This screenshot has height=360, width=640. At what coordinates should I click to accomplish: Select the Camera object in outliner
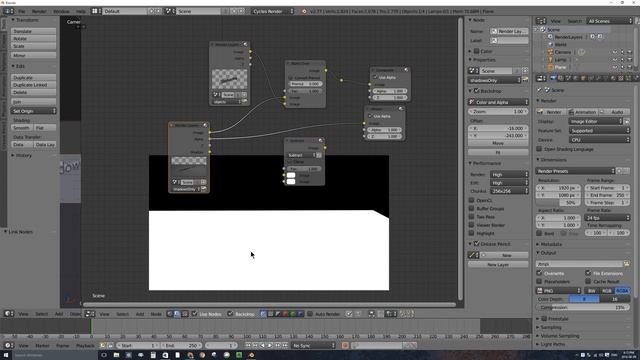(x=562, y=52)
